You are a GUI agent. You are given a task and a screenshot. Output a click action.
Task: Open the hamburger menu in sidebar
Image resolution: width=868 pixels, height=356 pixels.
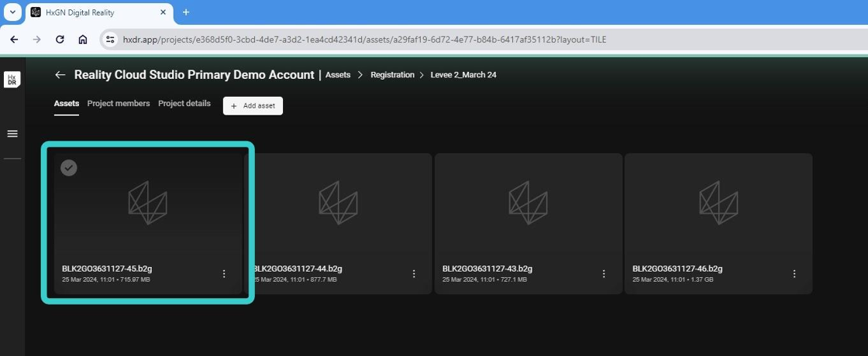pyautogui.click(x=12, y=134)
